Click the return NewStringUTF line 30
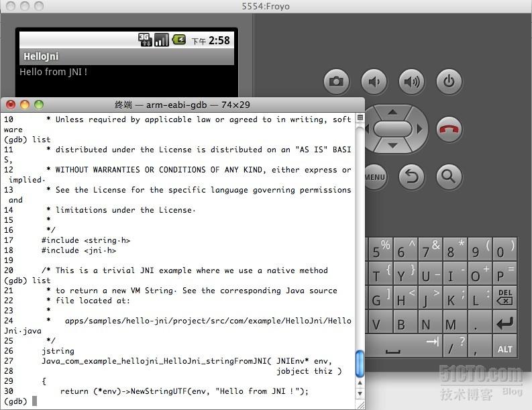Screen dimensions: 532x410 point(184,391)
